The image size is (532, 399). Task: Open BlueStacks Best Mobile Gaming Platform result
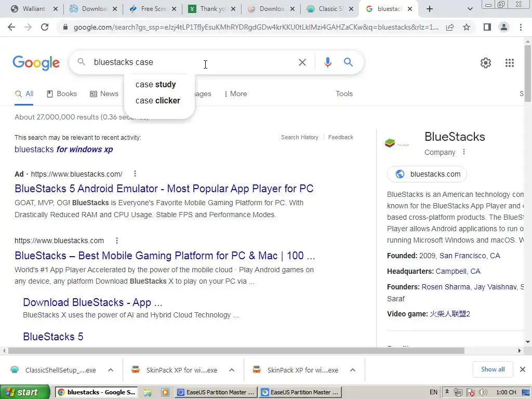(165, 256)
